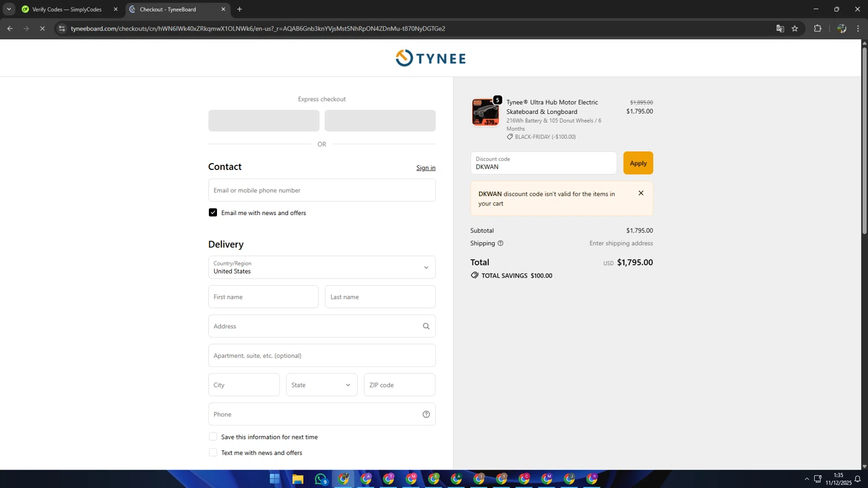Open File Explorer from the taskbar
Image resolution: width=868 pixels, height=488 pixels.
click(298, 479)
